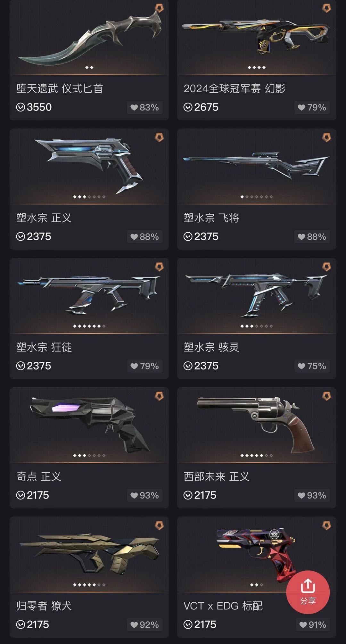The width and height of the screenshot is (346, 644).
Task: Click the 塑水宗 飞将 skin title
Action: click(x=211, y=218)
